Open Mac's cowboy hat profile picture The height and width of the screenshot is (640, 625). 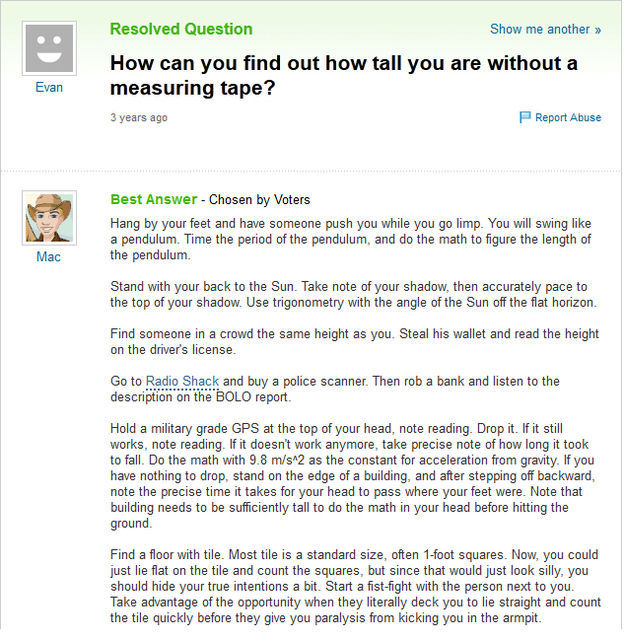[48, 217]
